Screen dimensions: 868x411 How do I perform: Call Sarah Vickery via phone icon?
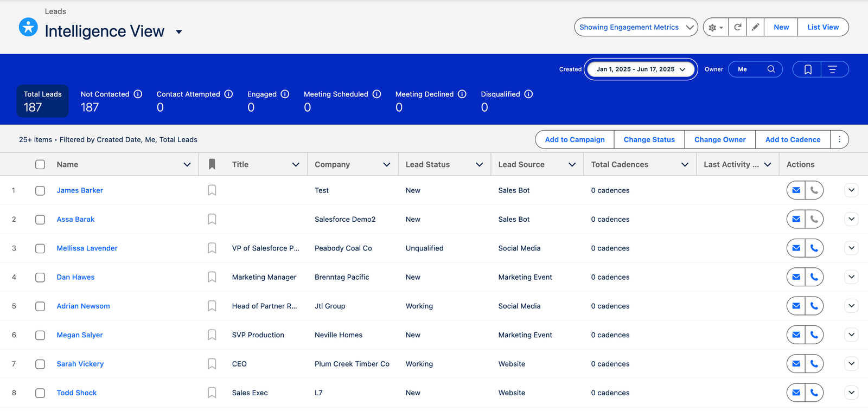(x=814, y=364)
